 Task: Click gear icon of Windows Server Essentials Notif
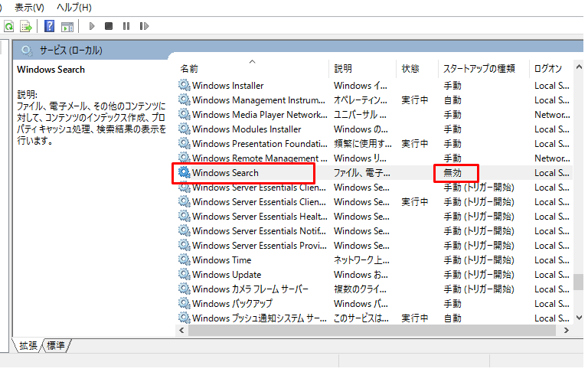(x=184, y=230)
